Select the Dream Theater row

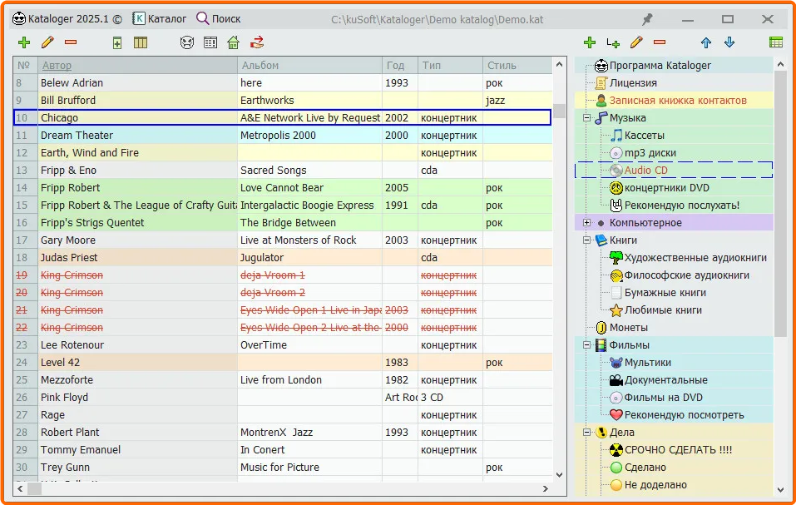tap(283, 136)
